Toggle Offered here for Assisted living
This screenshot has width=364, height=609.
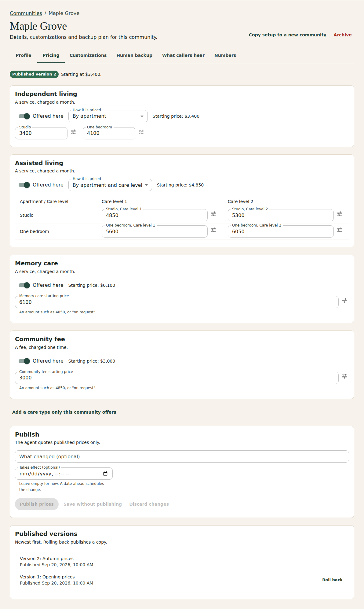coord(24,185)
